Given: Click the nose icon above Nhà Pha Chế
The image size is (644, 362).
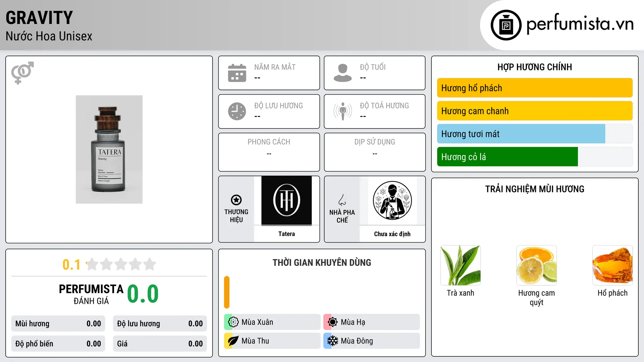Looking at the screenshot, I should (x=342, y=200).
